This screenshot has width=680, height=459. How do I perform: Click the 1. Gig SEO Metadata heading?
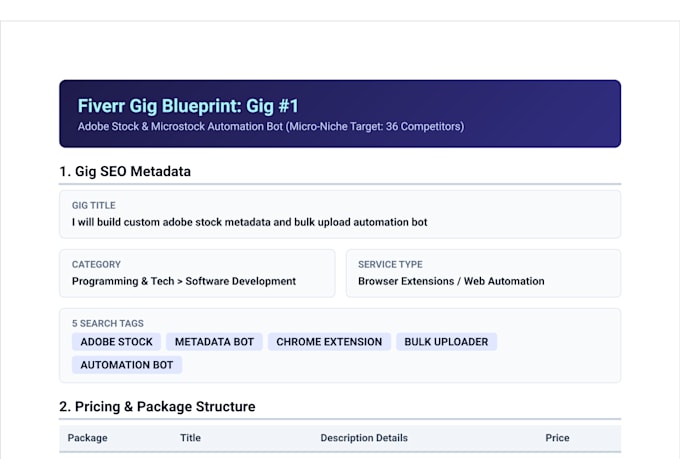point(125,171)
